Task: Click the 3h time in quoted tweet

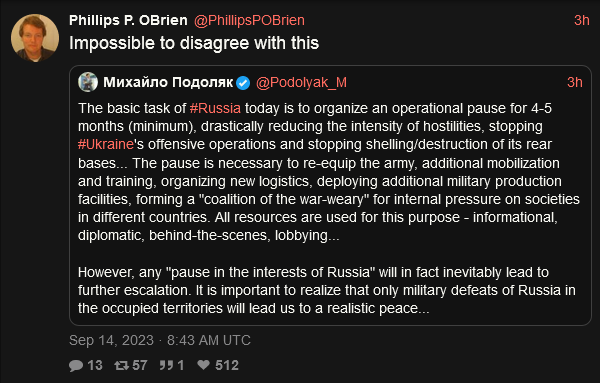Action: click(x=575, y=82)
